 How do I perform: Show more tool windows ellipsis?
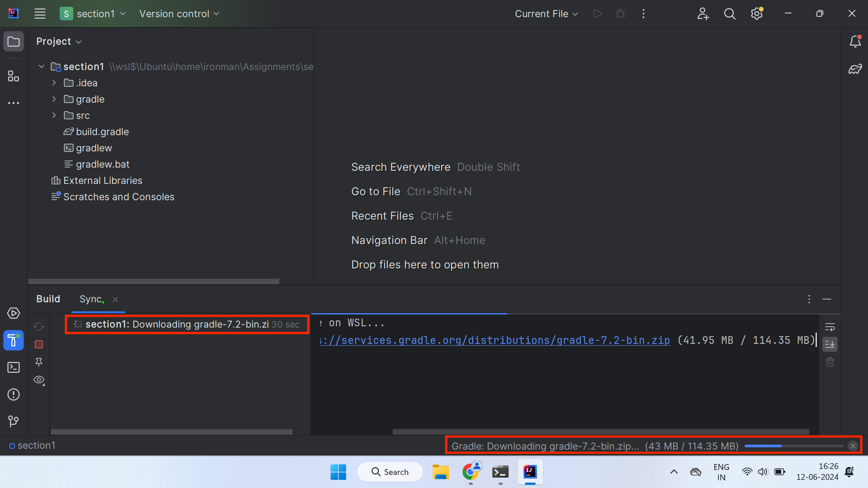[x=14, y=103]
